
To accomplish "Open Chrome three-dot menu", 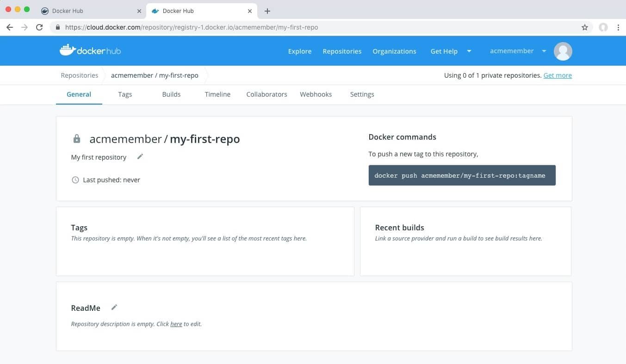I will pyautogui.click(x=618, y=27).
